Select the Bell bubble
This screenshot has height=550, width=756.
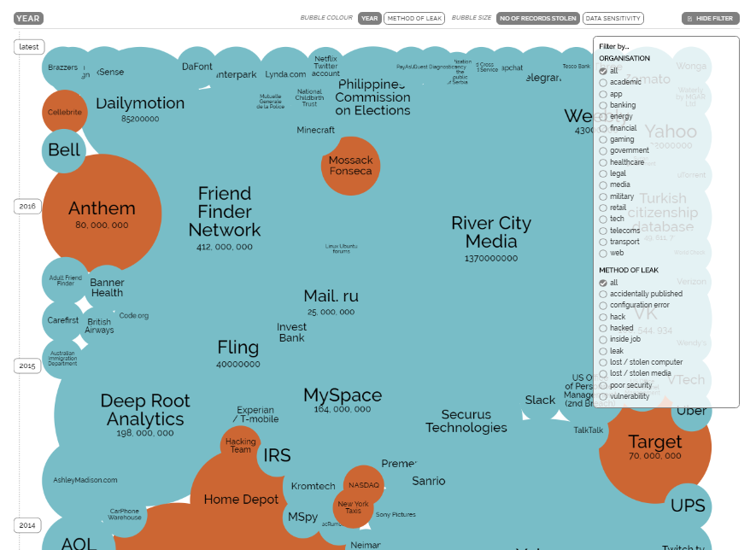pyautogui.click(x=64, y=150)
